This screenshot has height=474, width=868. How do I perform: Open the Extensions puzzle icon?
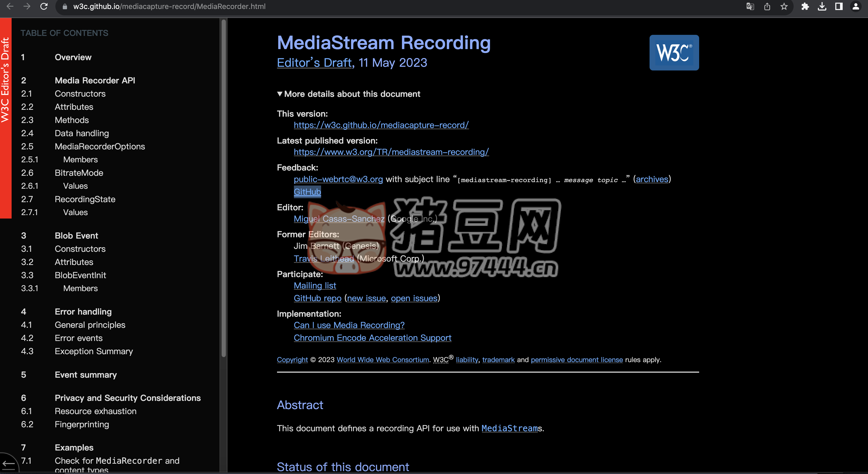click(805, 6)
